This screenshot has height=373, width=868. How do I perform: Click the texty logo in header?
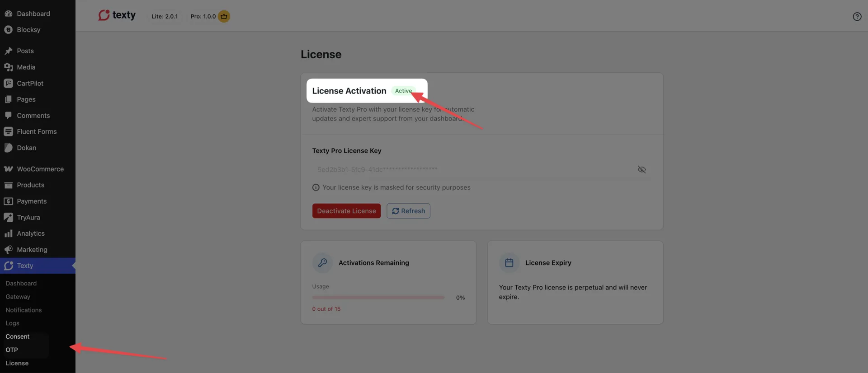click(x=117, y=15)
